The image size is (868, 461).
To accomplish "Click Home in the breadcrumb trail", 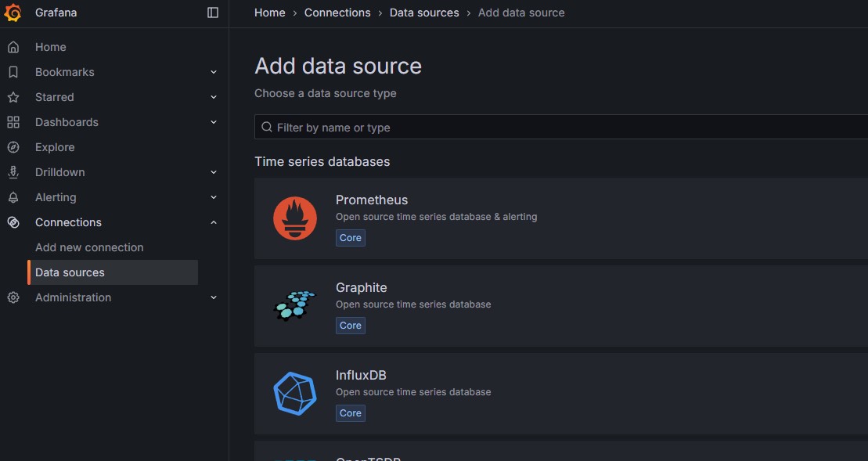I will [269, 12].
